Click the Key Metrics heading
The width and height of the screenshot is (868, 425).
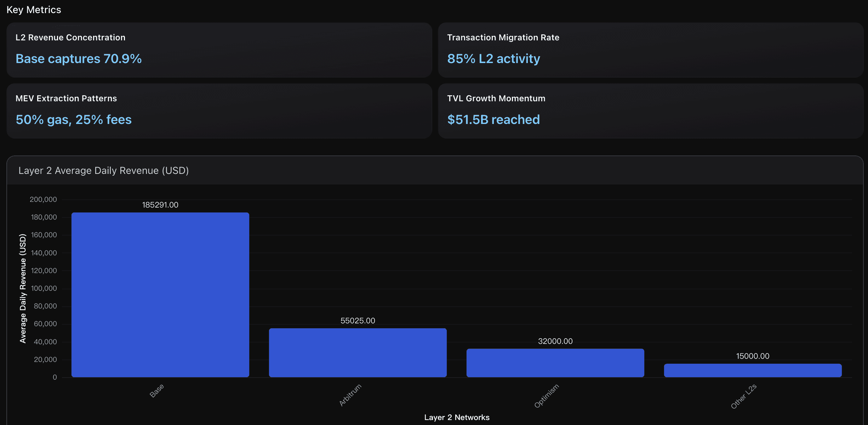coord(34,10)
